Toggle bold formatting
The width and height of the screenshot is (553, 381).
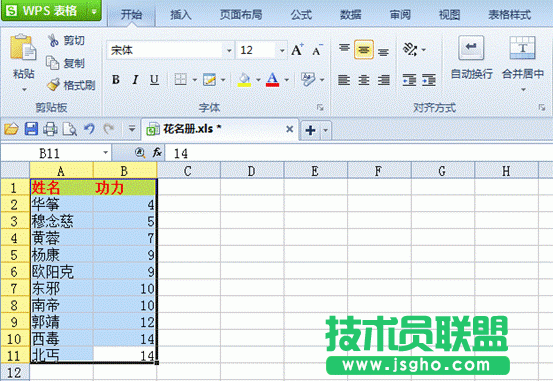(x=116, y=80)
